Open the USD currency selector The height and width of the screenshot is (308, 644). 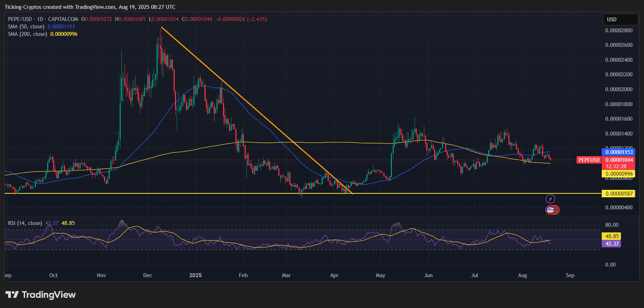[x=620, y=20]
